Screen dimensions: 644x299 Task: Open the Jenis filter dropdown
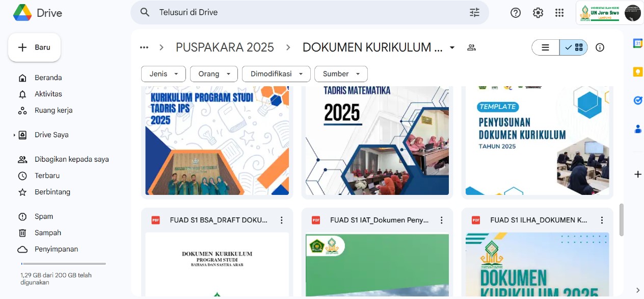click(x=164, y=74)
